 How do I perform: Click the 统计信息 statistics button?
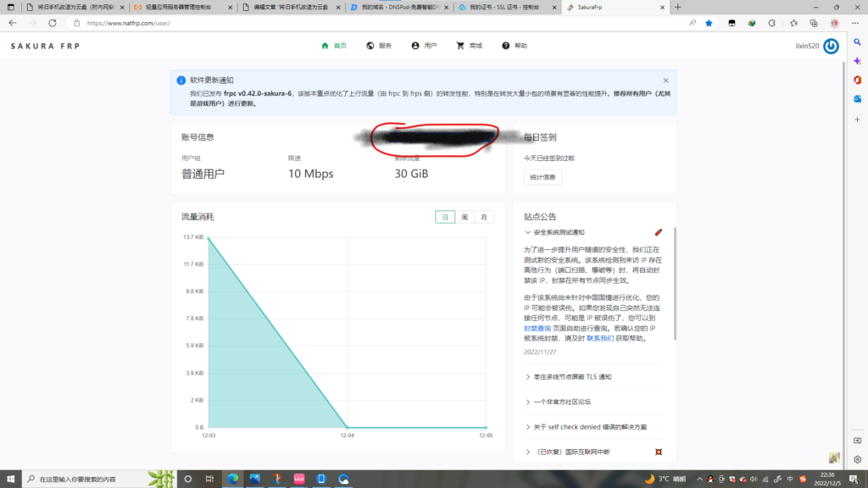[542, 177]
